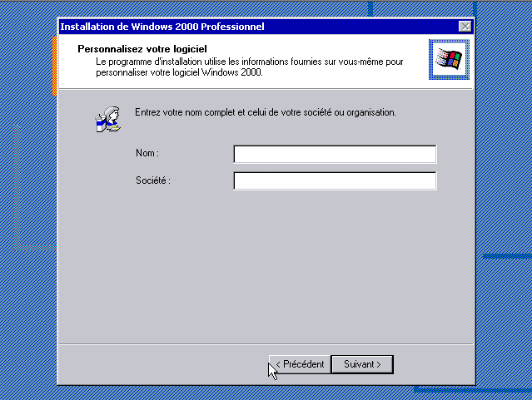Screen dimensions: 532x400
Task: Select the 'Personnalisez votre logiciel' heading
Action: 142,49
